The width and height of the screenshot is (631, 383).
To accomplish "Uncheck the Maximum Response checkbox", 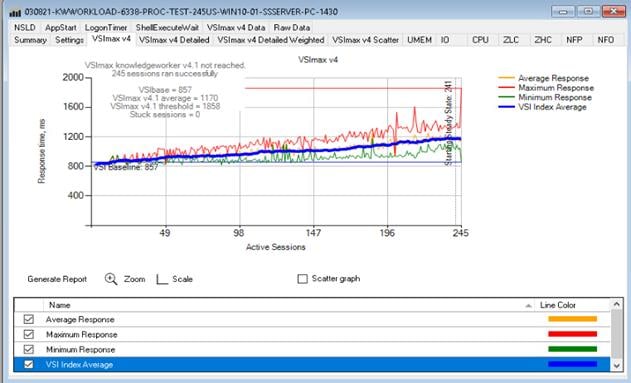I will 29,334.
